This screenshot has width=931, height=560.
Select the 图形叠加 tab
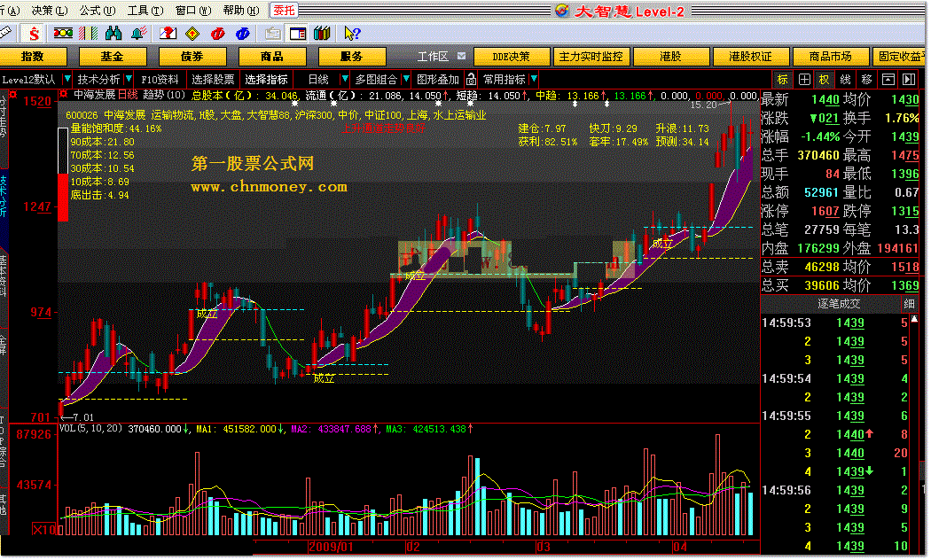pyautogui.click(x=438, y=79)
